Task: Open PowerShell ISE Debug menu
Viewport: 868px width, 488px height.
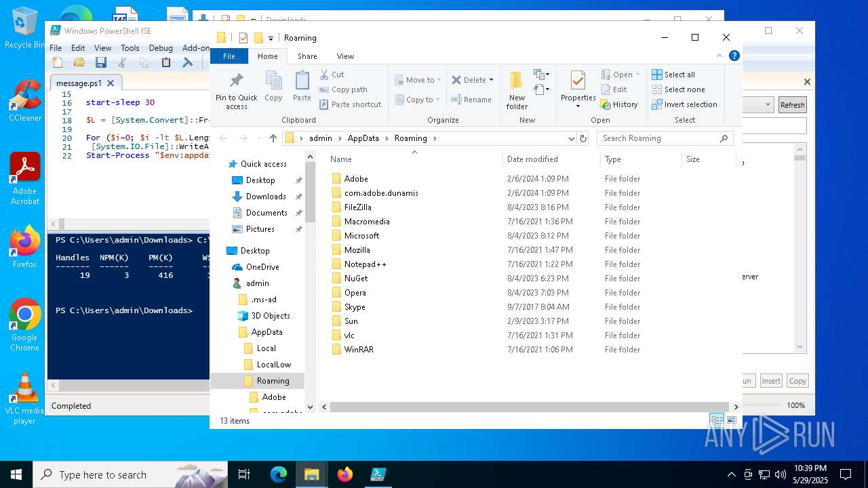Action: pos(161,48)
